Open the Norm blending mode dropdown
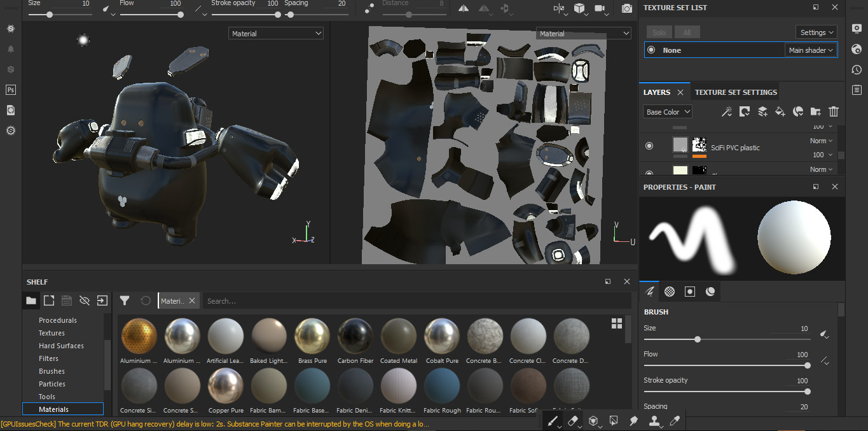The height and width of the screenshot is (431, 868). tap(821, 141)
